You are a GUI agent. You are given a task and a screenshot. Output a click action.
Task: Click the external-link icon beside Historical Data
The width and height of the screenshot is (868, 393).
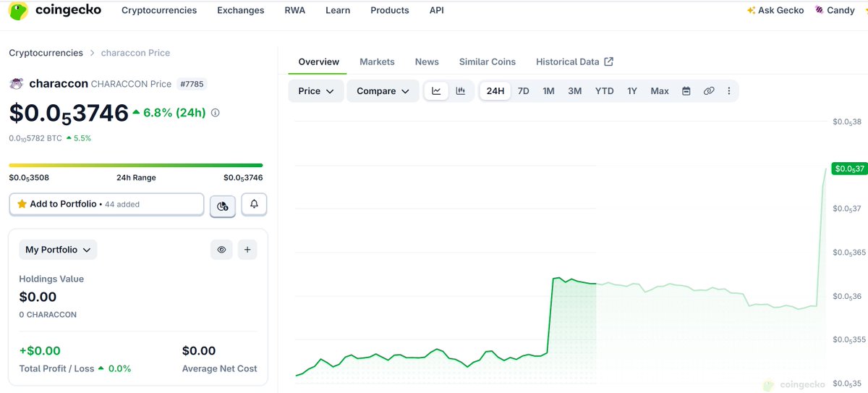click(608, 62)
